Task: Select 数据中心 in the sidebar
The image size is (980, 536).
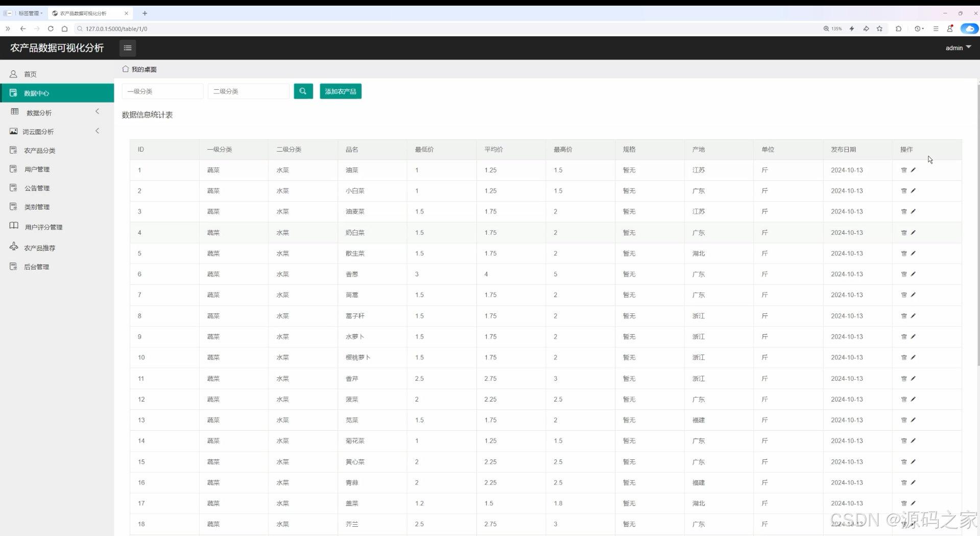Action: pos(57,93)
